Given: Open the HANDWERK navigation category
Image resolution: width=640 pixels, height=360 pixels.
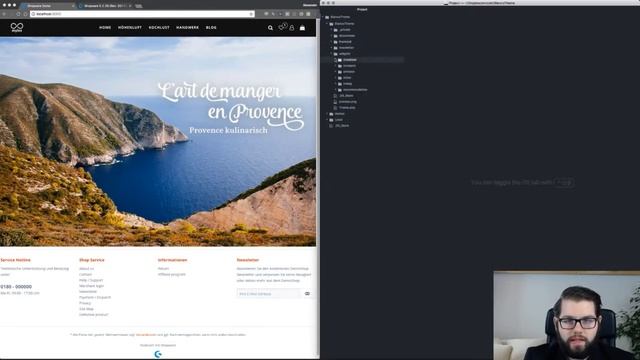Looking at the screenshot, I should [188, 28].
